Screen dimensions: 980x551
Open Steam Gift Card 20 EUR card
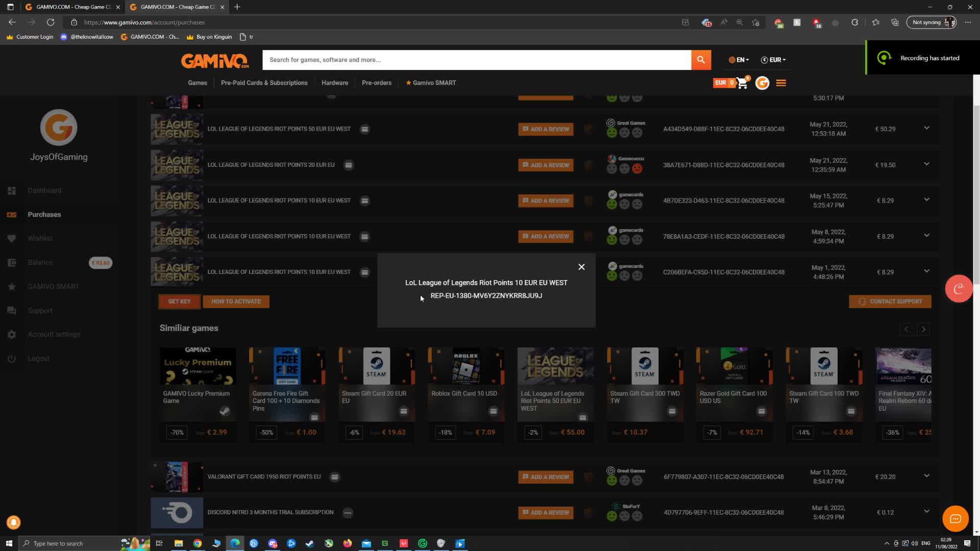[377, 394]
